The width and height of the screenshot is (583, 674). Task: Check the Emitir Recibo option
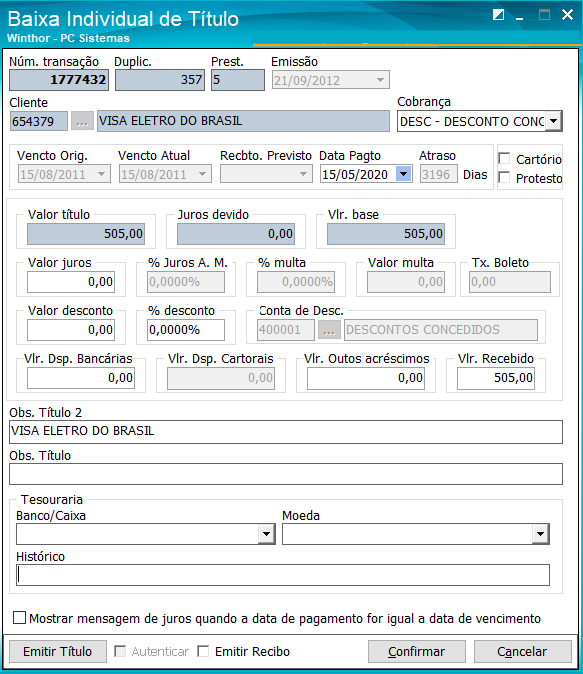coord(203,651)
